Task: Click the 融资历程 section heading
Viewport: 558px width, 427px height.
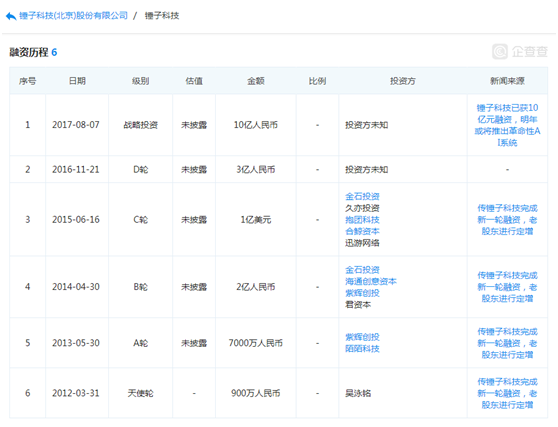Action: 28,52
